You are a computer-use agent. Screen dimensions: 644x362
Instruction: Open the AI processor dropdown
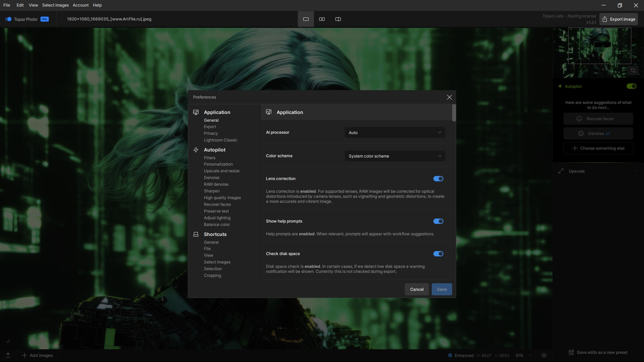(x=395, y=133)
